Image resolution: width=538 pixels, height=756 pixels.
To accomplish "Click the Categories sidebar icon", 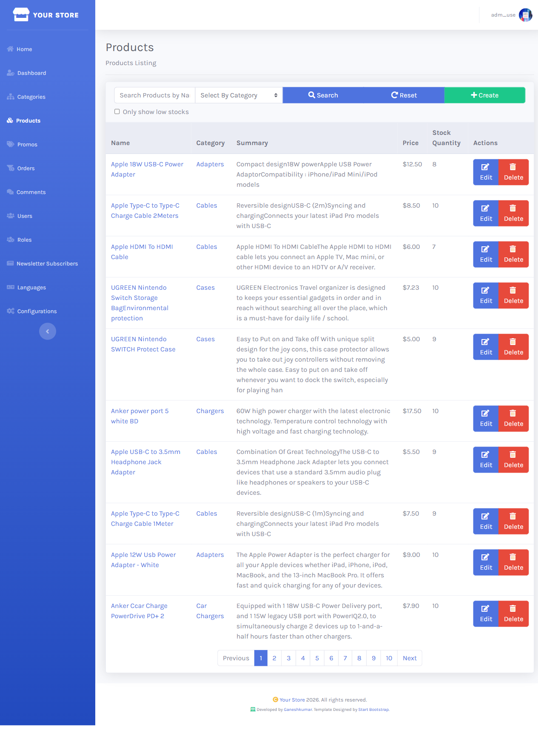I will 11,97.
